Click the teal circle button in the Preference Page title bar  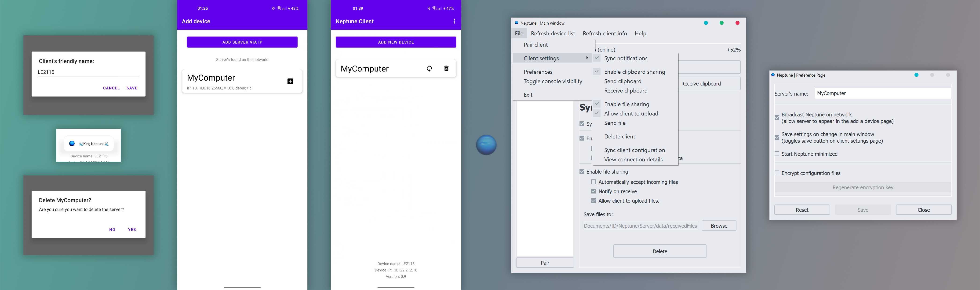(916, 75)
